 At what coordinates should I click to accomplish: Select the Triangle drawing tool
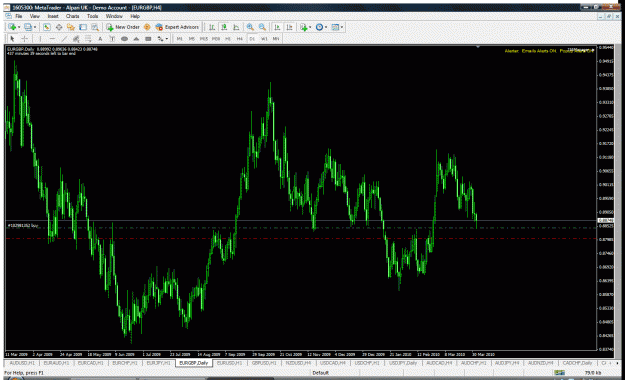(x=136, y=39)
